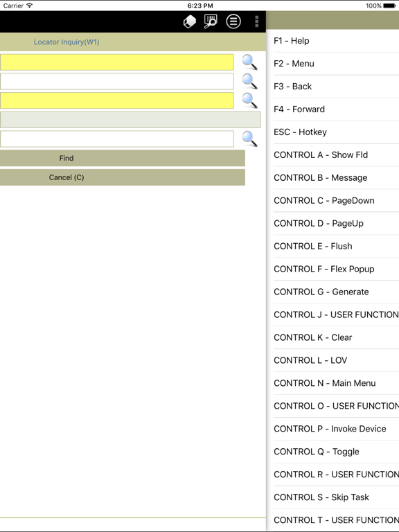This screenshot has height=532, width=399.
Task: Open the circular hamburger menu icon
Action: 233,21
